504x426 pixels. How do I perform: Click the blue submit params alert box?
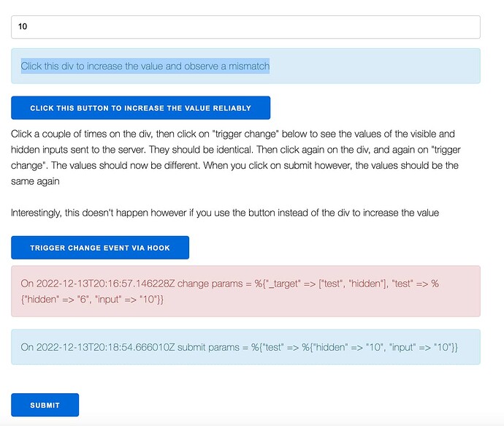(245, 347)
